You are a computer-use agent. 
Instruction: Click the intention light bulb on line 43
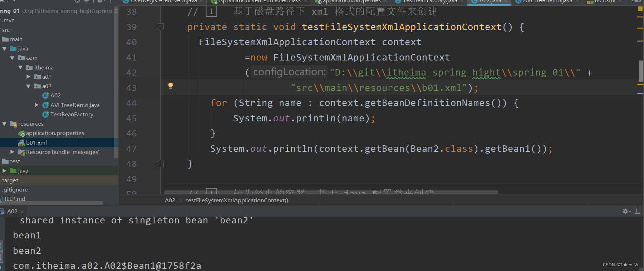tap(171, 86)
